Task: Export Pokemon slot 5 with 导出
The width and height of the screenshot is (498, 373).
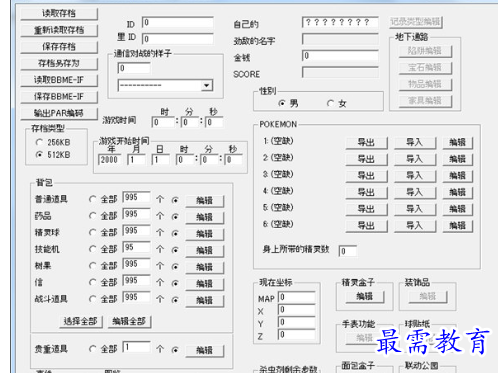Action: (x=366, y=209)
